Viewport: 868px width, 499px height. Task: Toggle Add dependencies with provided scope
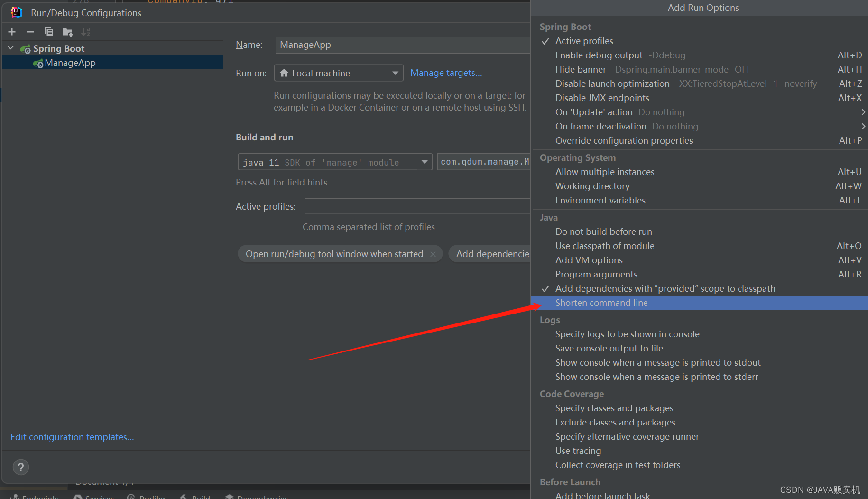tap(699, 288)
